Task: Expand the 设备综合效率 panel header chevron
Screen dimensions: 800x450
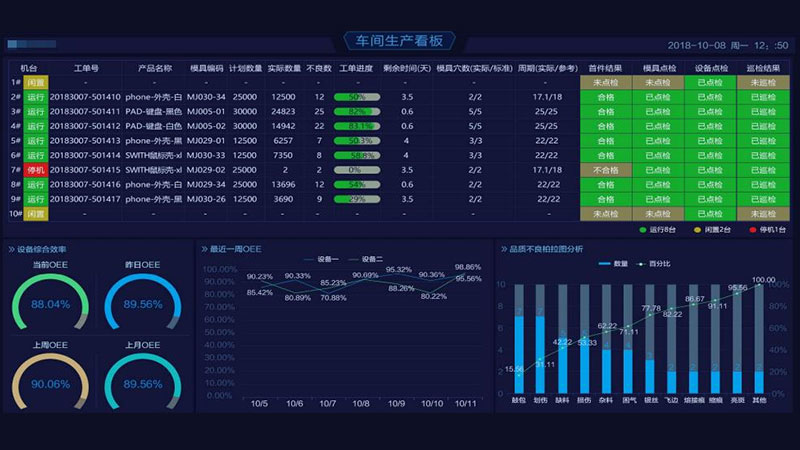Action: tap(11, 249)
